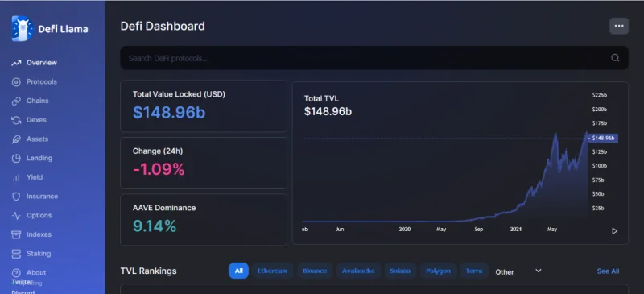This screenshot has height=294, width=644.
Task: Open the Yield category
Action: tap(35, 177)
